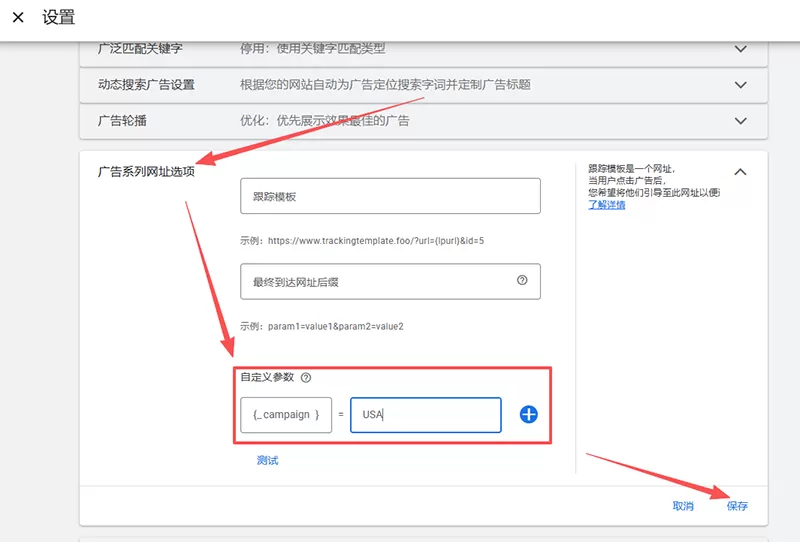Open help icon in 最终到达网址后缀 field
This screenshot has height=542, width=800.
(x=522, y=280)
